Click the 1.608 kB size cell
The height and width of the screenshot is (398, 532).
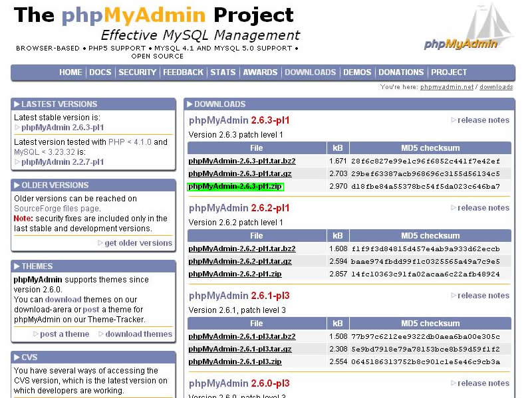(x=338, y=249)
